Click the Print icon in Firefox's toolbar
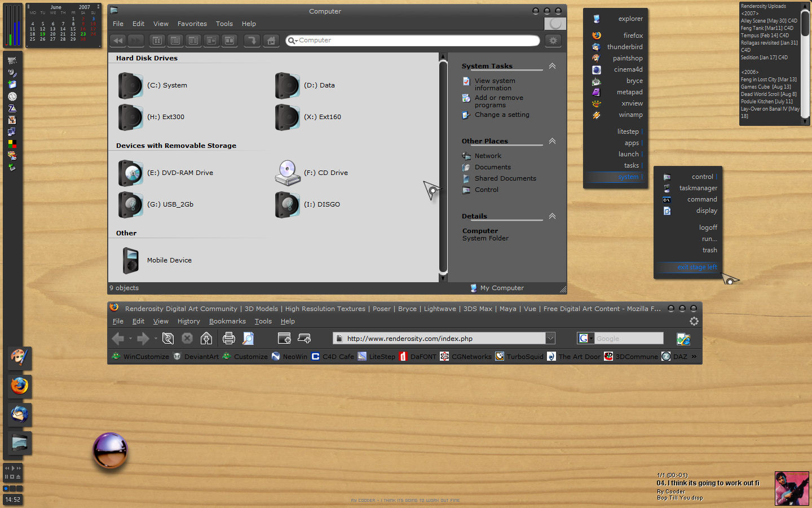 tap(228, 338)
